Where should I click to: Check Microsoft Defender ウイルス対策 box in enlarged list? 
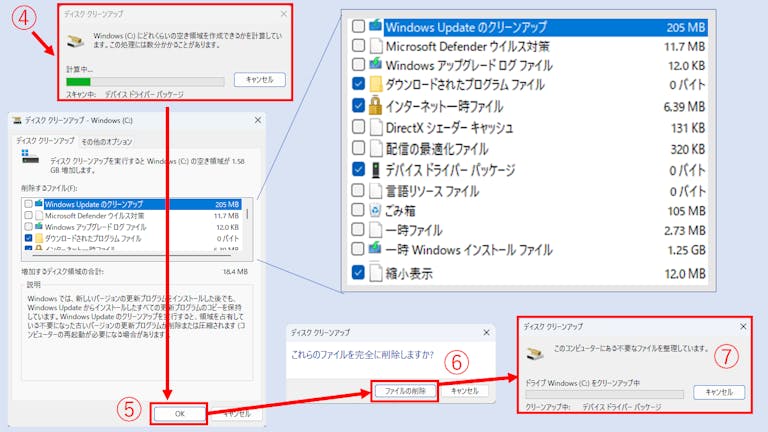tap(358, 46)
